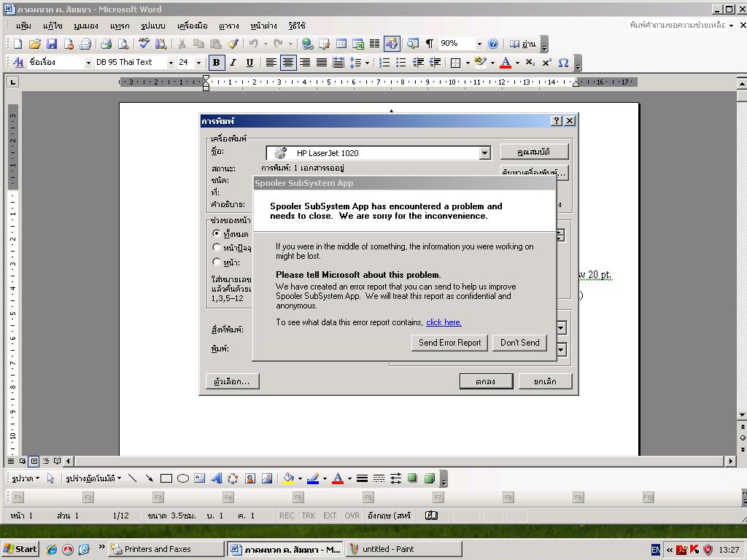The height and width of the screenshot is (560, 747).
Task: Click the highlight color marker
Action: pyautogui.click(x=480, y=63)
